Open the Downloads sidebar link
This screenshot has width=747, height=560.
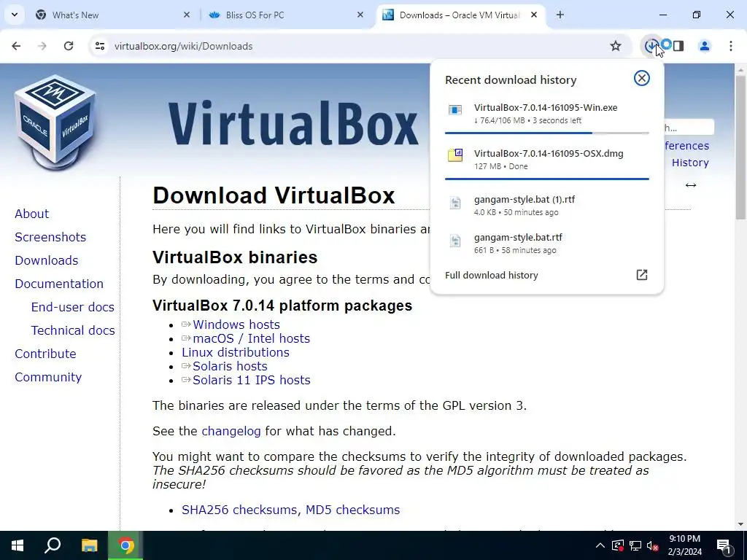(x=46, y=260)
